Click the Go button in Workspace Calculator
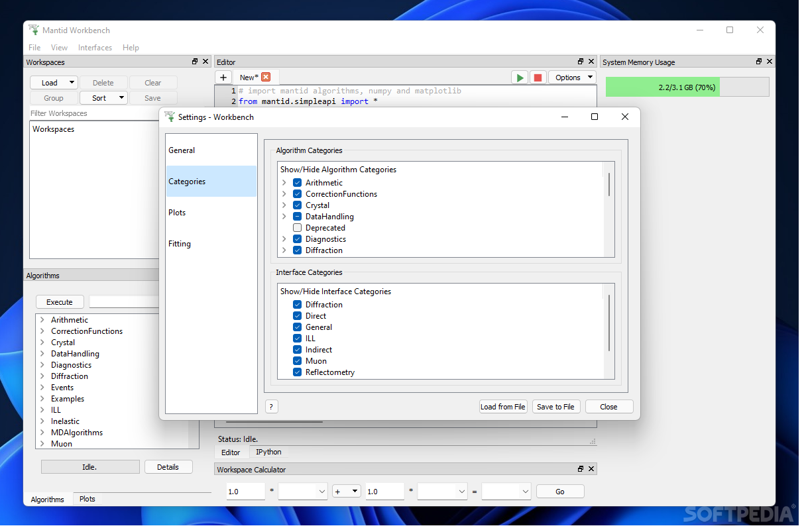 tap(560, 492)
